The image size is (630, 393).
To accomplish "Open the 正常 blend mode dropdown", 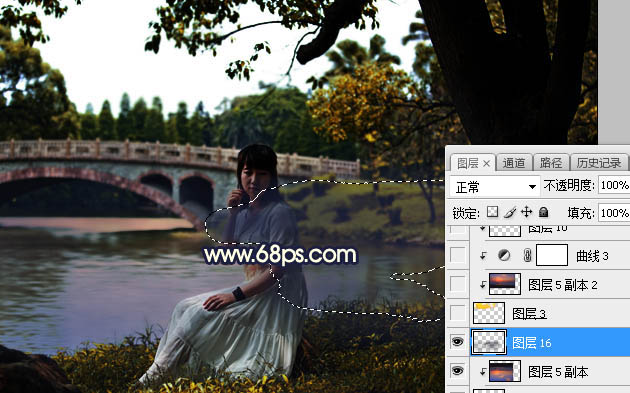I will point(494,186).
